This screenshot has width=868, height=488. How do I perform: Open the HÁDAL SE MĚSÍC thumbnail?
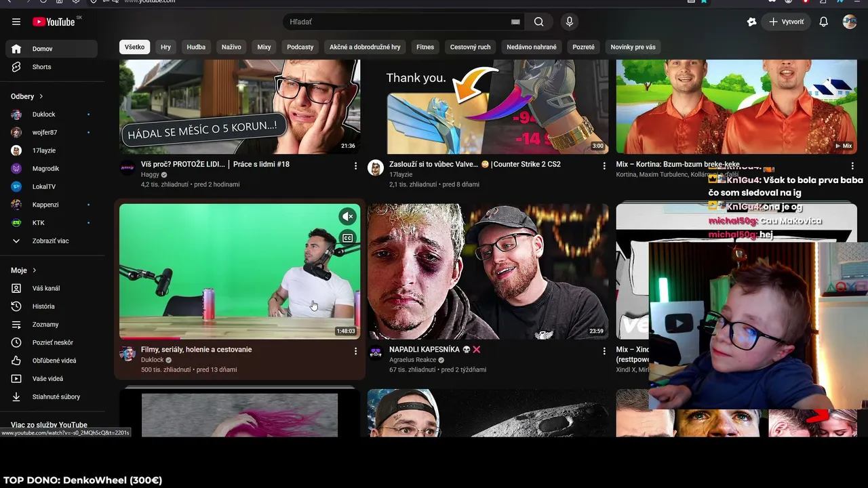[239, 106]
